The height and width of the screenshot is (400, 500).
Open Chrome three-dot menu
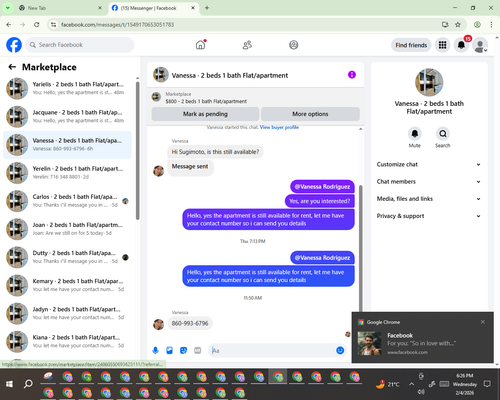coord(491,25)
